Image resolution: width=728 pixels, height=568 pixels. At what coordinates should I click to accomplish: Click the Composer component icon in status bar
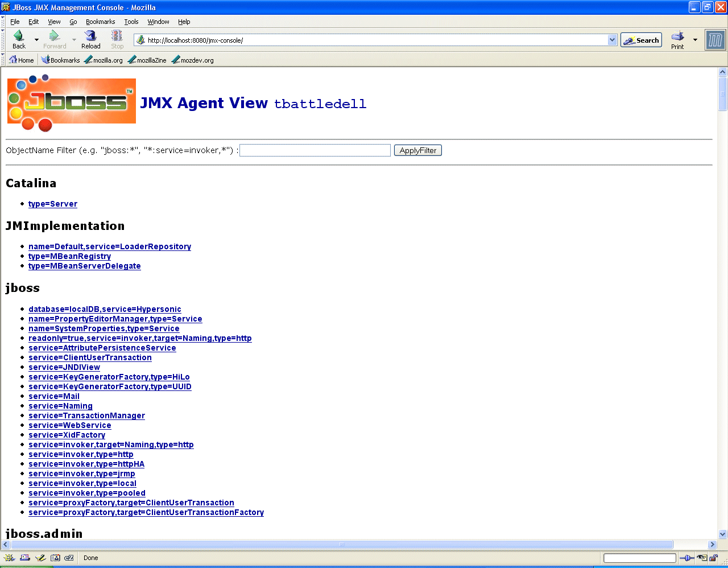40,558
